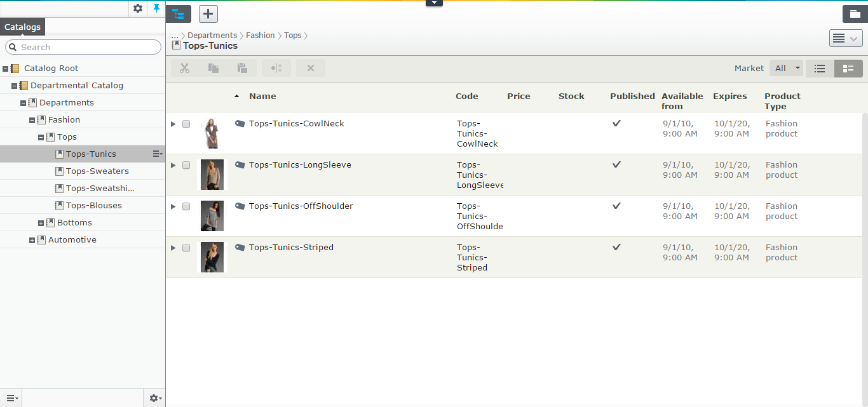Click the Tops-Tunics-Striped product thumbnail
Screen dimensions: 868x407
[x=212, y=257]
